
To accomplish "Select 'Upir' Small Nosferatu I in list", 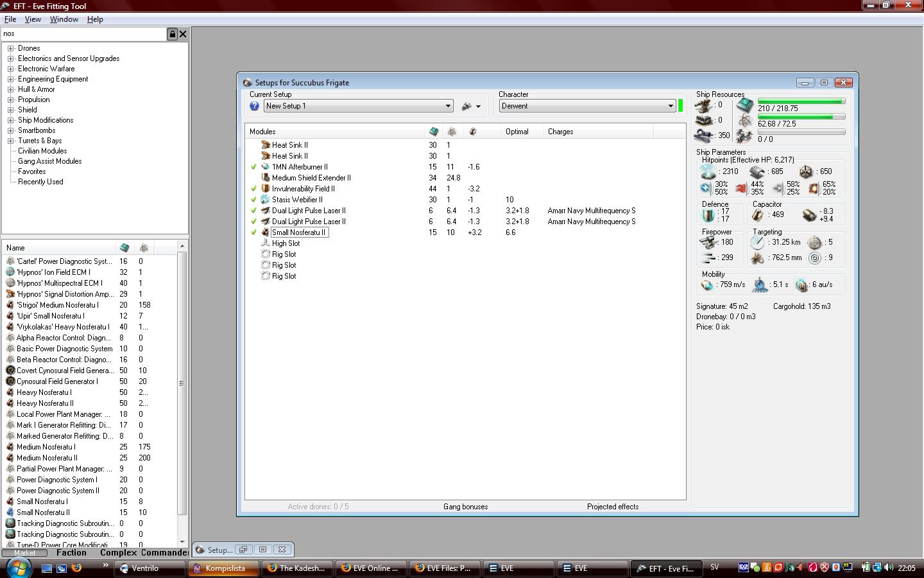I will 50,316.
